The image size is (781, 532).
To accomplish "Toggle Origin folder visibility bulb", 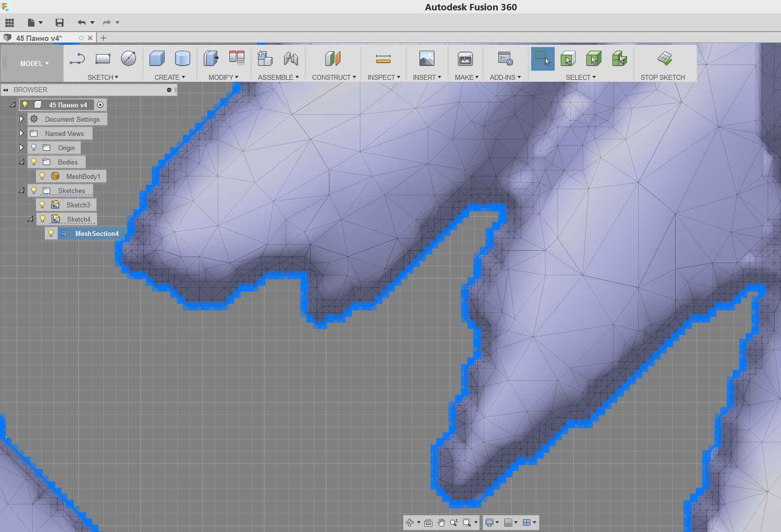I will pos(34,147).
